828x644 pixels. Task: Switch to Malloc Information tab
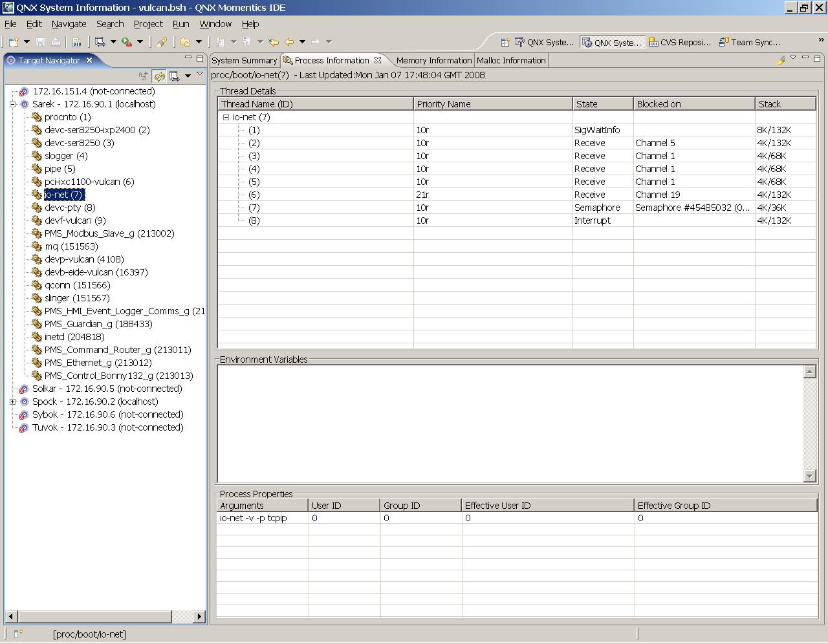coord(511,60)
